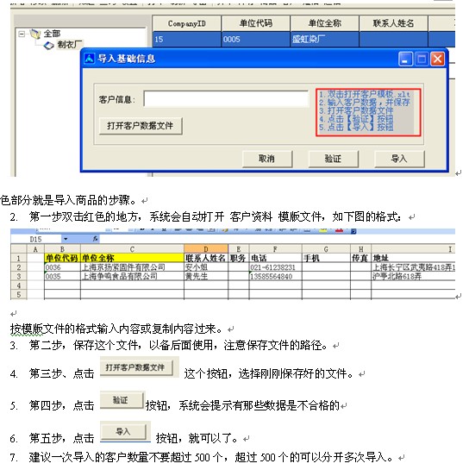Click the 验证 button in the dialog
The height and width of the screenshot is (476, 469).
click(334, 159)
